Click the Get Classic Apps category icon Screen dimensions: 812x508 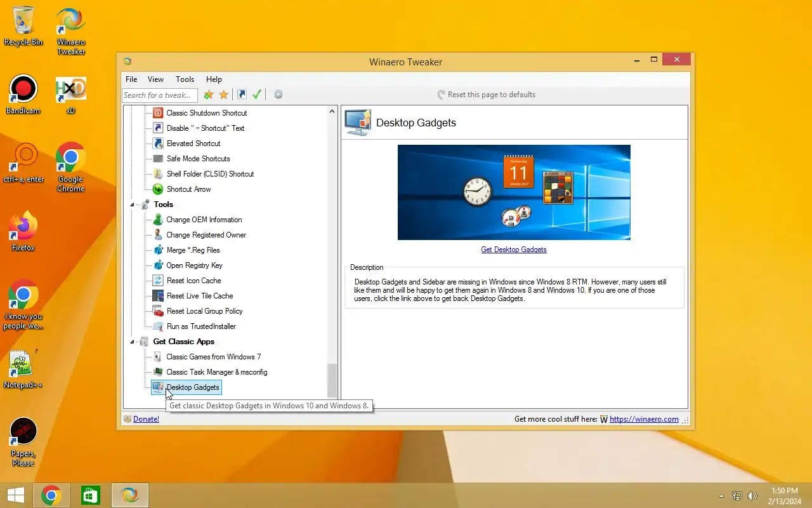(x=144, y=342)
